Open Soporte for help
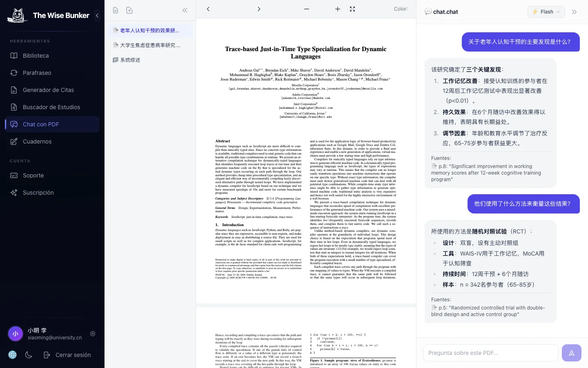This screenshot has width=588, height=368. [33, 175]
